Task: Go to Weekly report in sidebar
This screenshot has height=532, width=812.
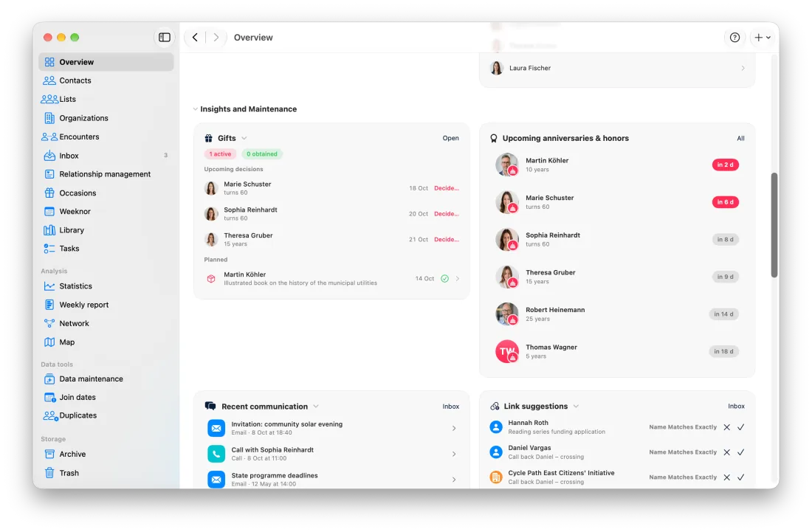Action: coord(106,305)
